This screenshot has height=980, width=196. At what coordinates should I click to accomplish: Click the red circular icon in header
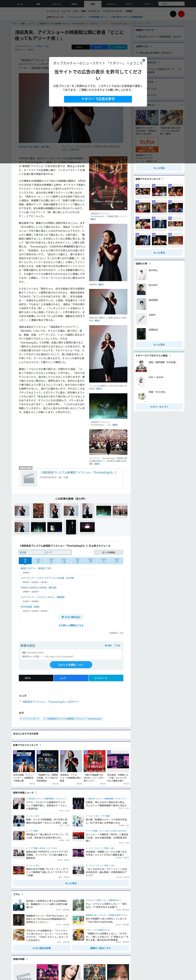[x=181, y=14]
